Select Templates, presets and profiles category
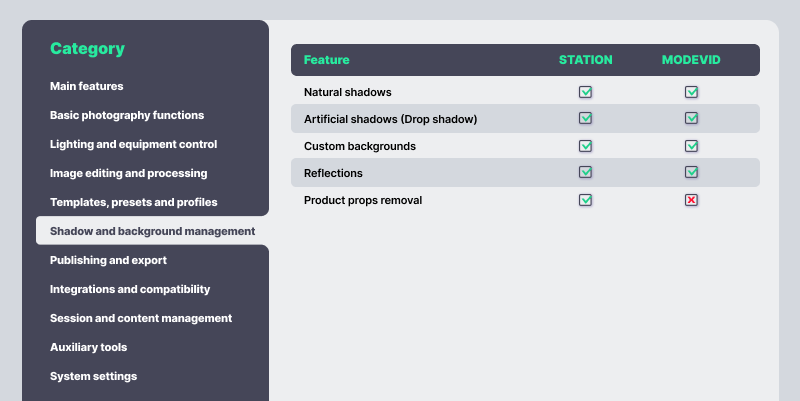 click(x=133, y=202)
